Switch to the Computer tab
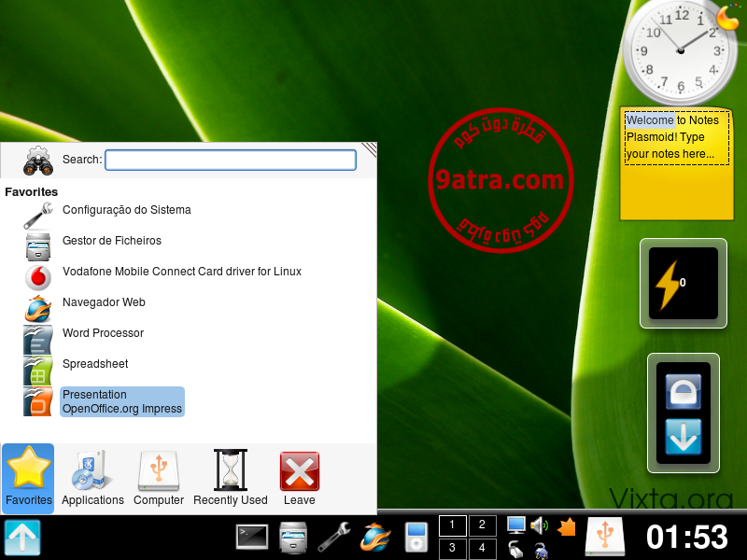 click(x=159, y=478)
